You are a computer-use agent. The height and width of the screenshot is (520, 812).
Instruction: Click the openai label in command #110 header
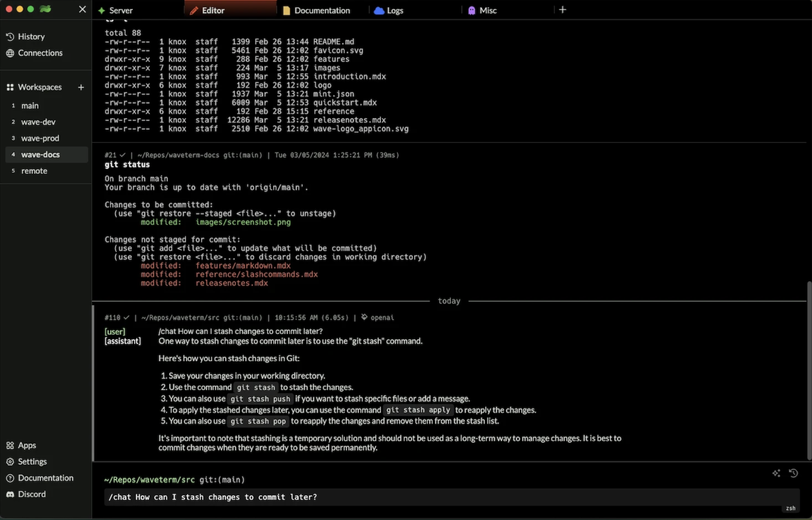382,318
